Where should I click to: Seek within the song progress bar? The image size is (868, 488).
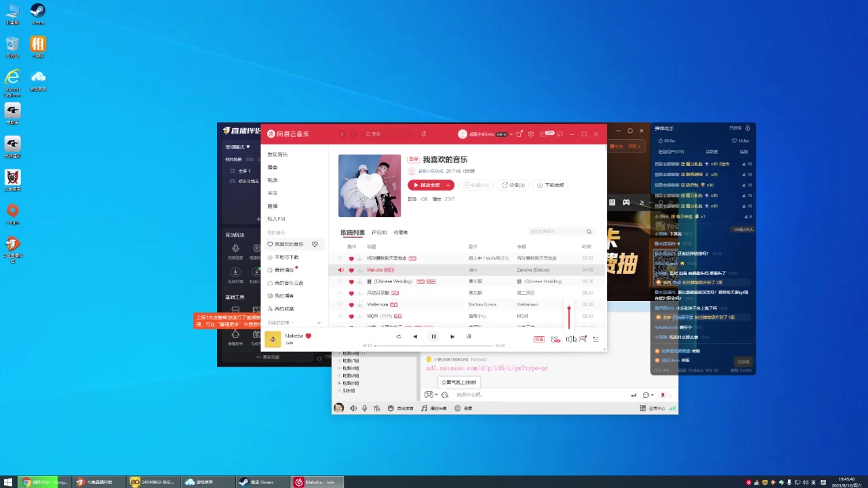434,346
